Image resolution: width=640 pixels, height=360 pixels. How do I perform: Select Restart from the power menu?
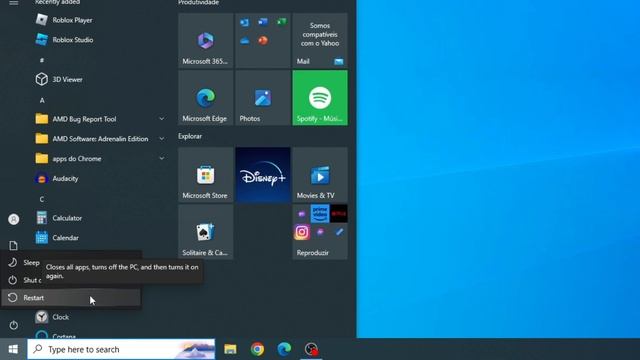click(71, 298)
